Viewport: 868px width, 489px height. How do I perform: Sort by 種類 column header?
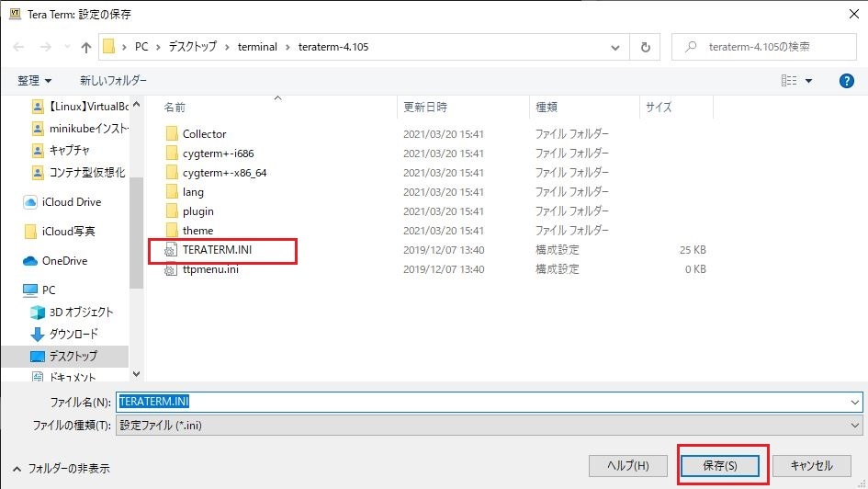point(547,107)
